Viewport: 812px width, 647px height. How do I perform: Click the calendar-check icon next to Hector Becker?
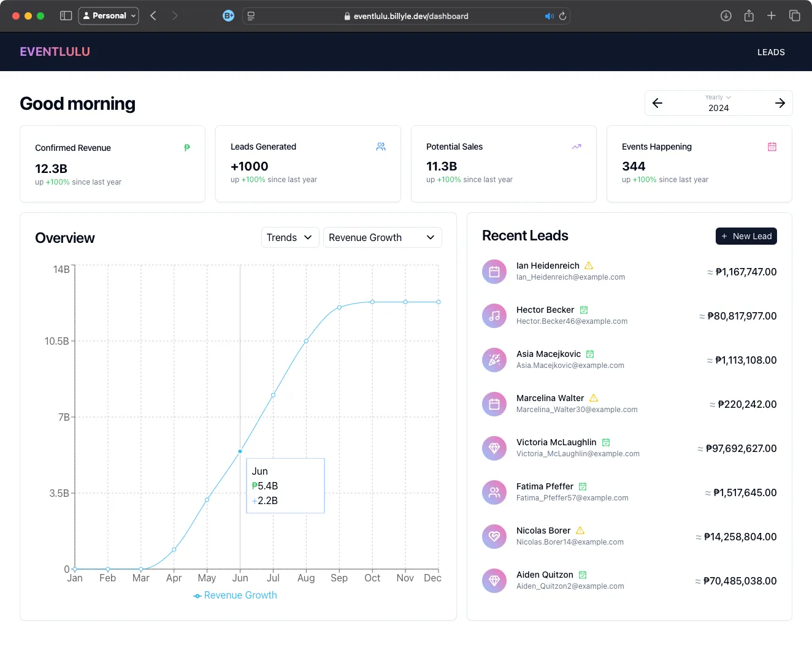pyautogui.click(x=584, y=310)
